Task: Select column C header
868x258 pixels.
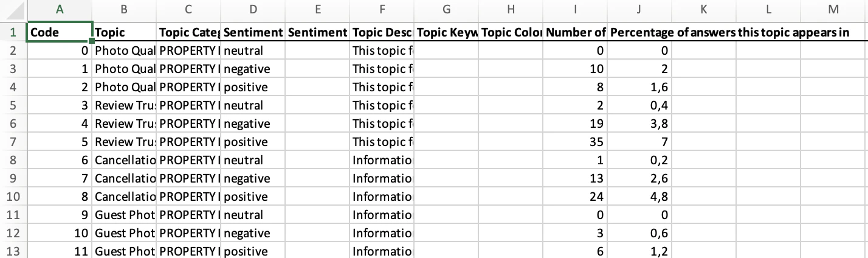Action: coord(188,10)
